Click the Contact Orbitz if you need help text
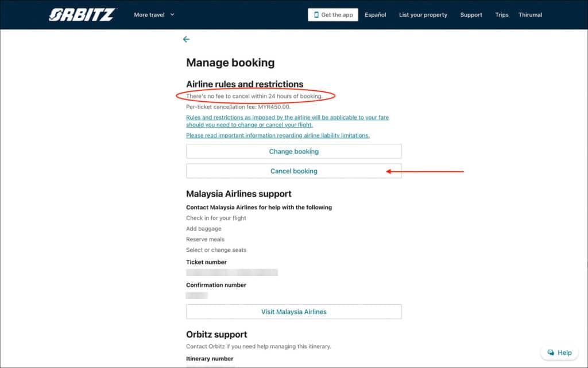The width and height of the screenshot is (588, 368). pyautogui.click(x=258, y=347)
